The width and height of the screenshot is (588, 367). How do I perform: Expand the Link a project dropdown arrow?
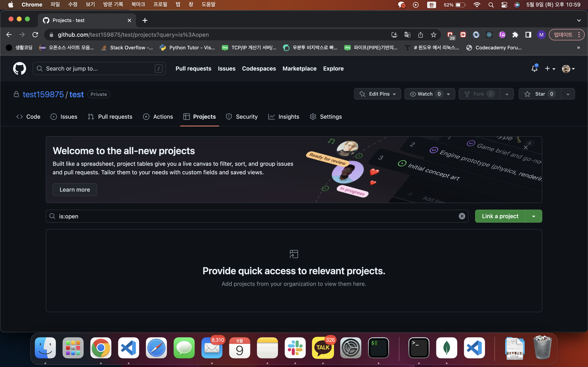533,216
